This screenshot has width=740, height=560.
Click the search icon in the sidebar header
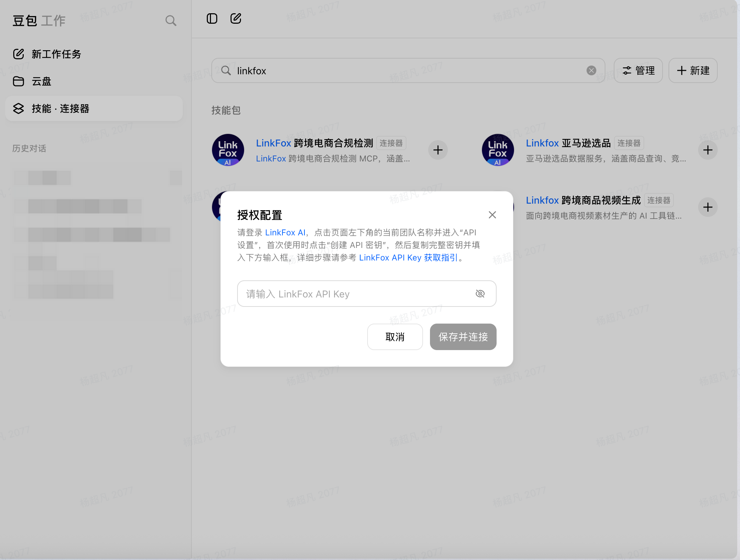(x=171, y=21)
